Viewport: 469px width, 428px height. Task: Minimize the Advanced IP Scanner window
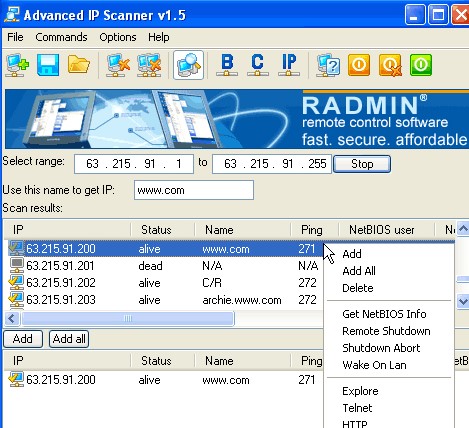pos(415,15)
